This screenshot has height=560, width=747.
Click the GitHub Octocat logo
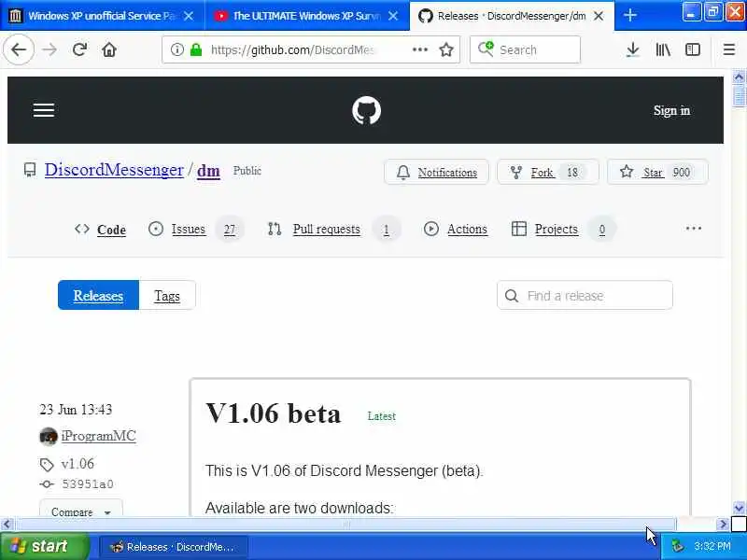click(x=366, y=110)
